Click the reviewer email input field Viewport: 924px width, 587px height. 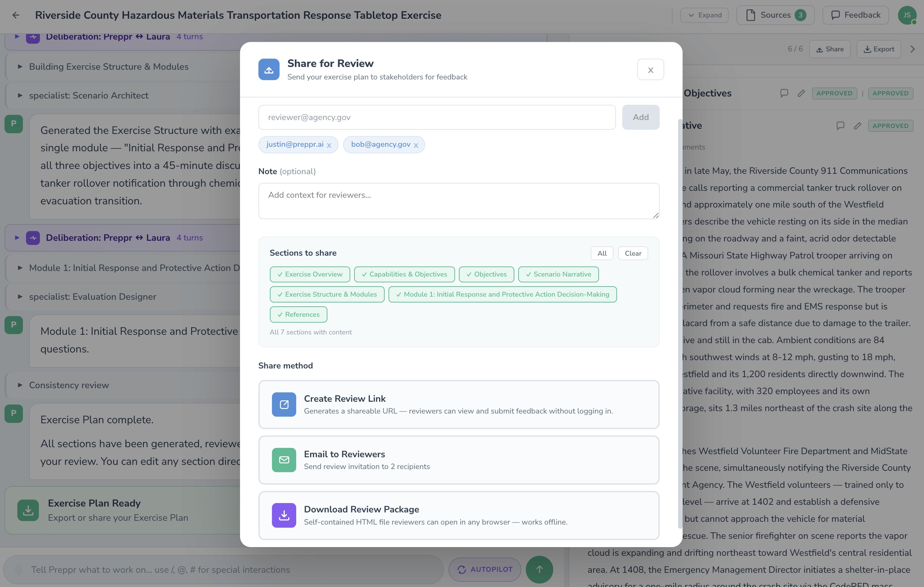click(x=437, y=118)
